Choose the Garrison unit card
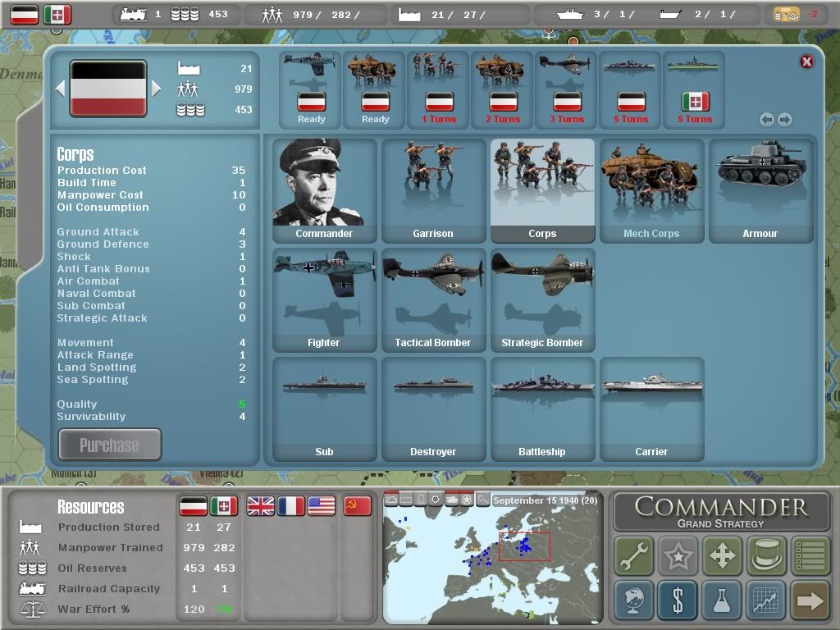The image size is (840, 630). click(433, 190)
